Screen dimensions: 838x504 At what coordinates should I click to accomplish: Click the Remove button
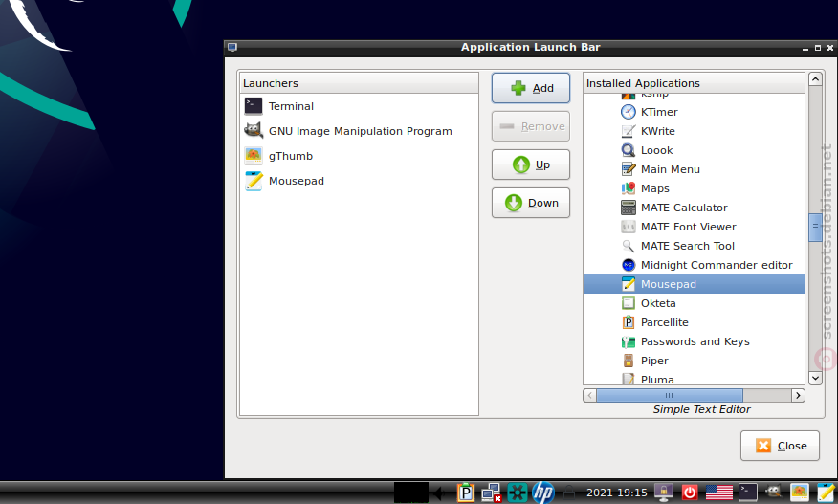(531, 126)
